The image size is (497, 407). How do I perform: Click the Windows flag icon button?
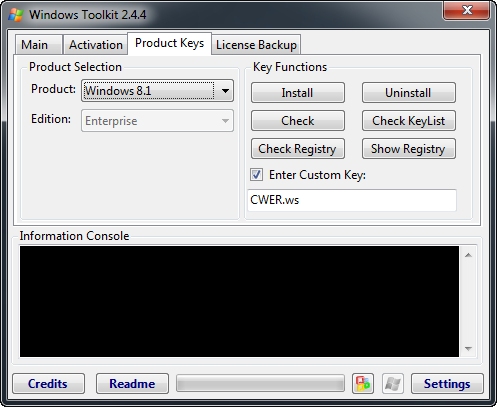tap(393, 383)
